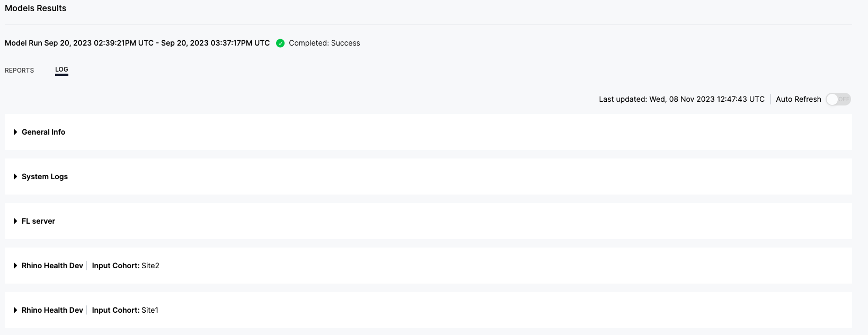Click the Input Cohort Site1 text

(x=125, y=310)
